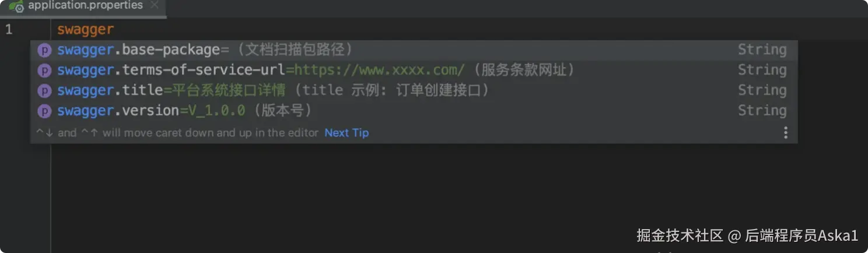Viewport: 868px width, 253px height.
Task: Click the V_1.0.0 default value text
Action: 216,111
